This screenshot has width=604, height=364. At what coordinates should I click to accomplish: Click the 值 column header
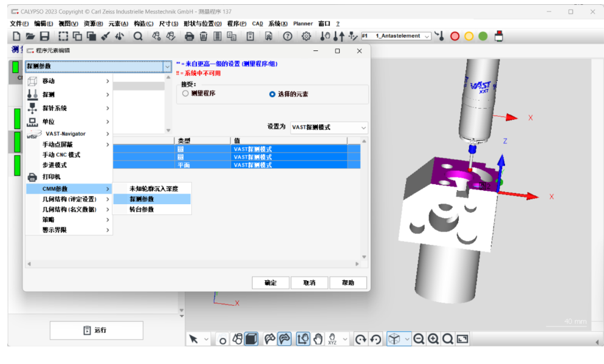point(289,140)
